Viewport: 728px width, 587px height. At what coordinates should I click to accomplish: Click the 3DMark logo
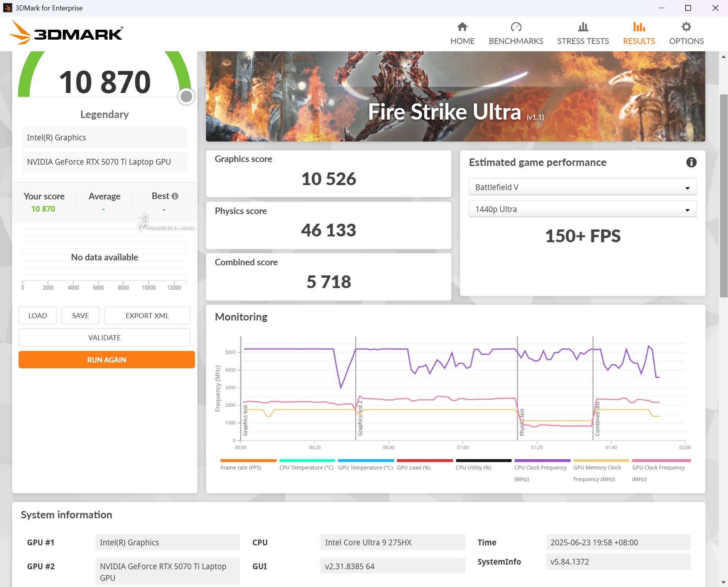point(66,32)
